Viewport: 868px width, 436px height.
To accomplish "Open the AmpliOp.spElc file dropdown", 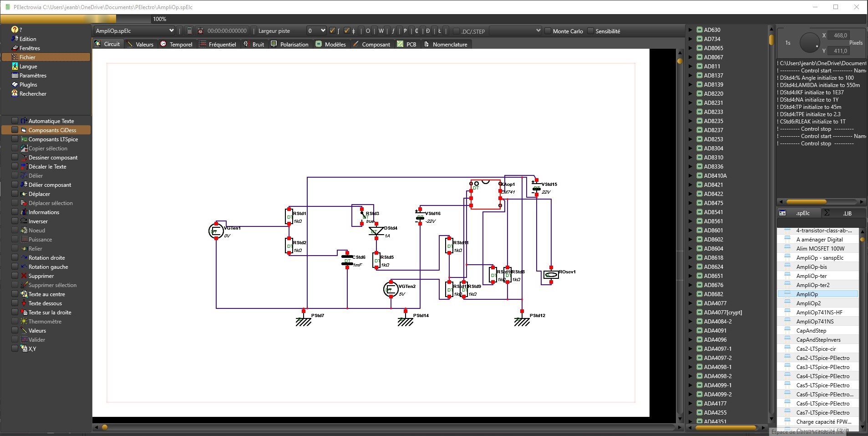I will point(135,31).
